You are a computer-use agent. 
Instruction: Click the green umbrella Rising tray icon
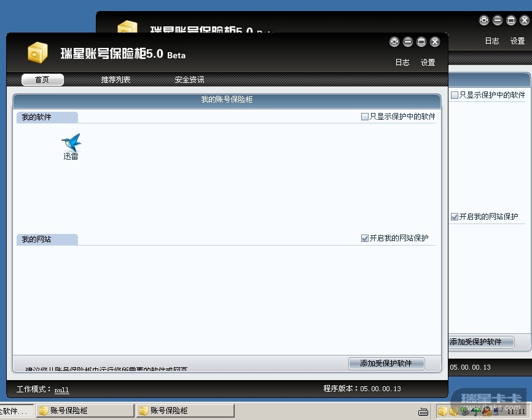point(476,411)
